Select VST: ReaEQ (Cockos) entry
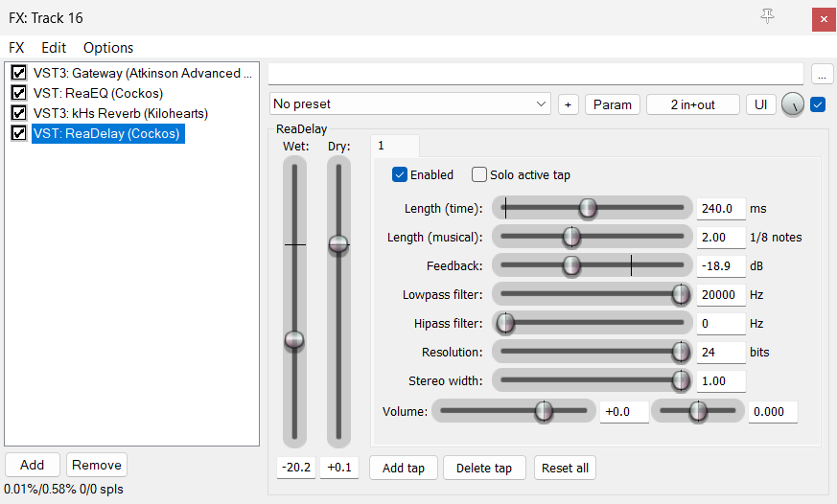The image size is (837, 504). click(98, 93)
